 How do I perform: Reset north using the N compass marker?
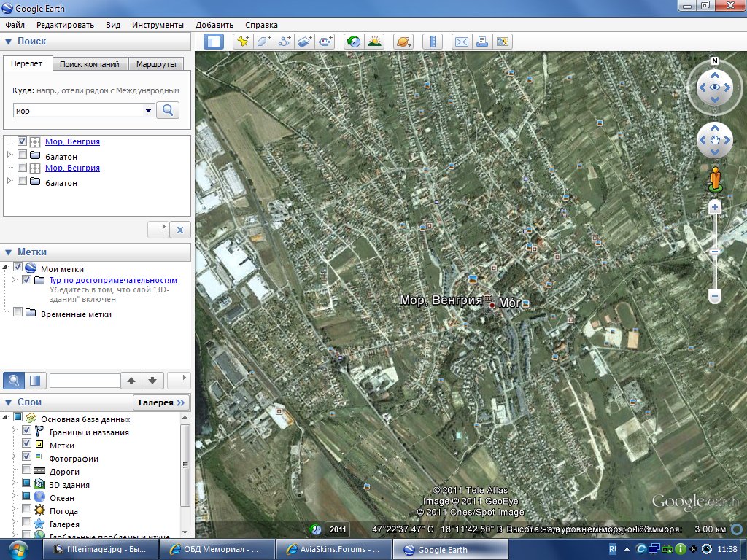[715, 61]
